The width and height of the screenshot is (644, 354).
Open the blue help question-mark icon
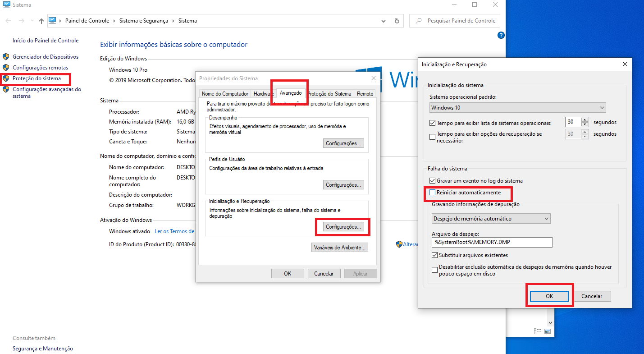[x=501, y=35]
